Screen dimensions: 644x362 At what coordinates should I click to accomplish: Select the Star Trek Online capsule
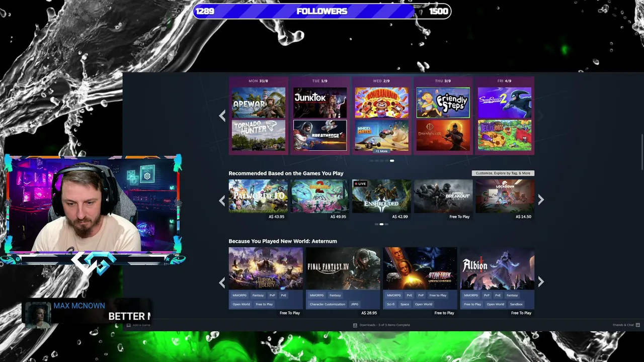(x=420, y=268)
